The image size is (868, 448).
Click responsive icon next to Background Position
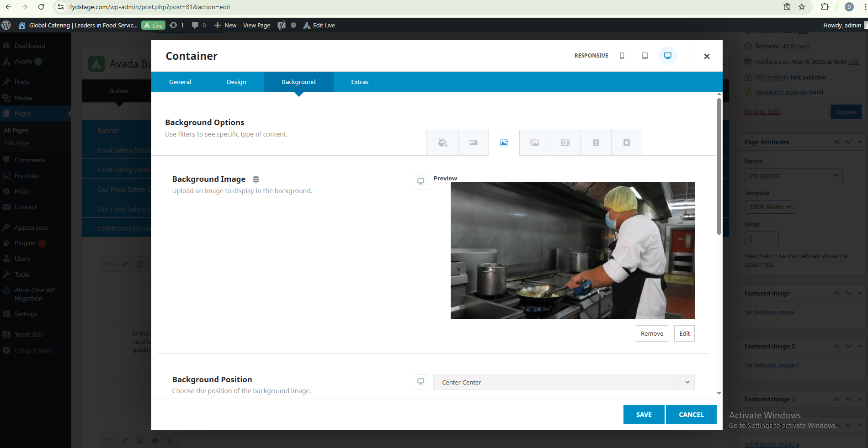coord(420,382)
